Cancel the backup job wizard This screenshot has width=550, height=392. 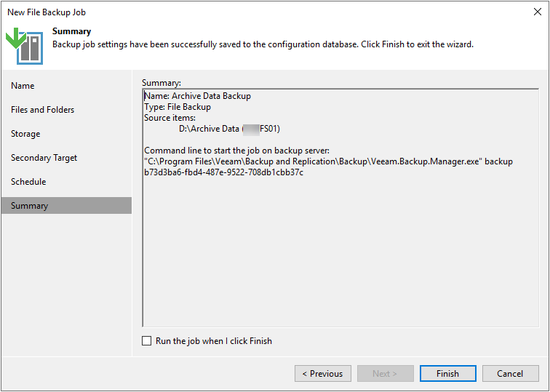[x=510, y=374]
